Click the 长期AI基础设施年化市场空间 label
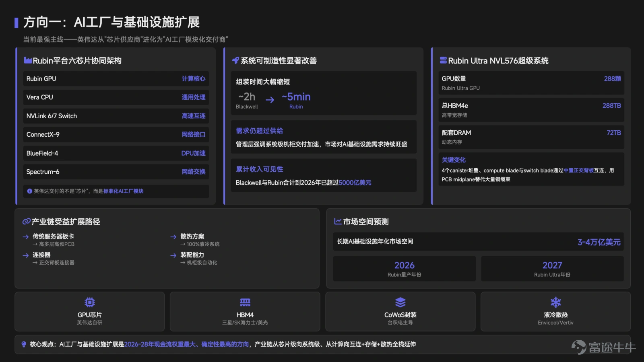 (375, 241)
